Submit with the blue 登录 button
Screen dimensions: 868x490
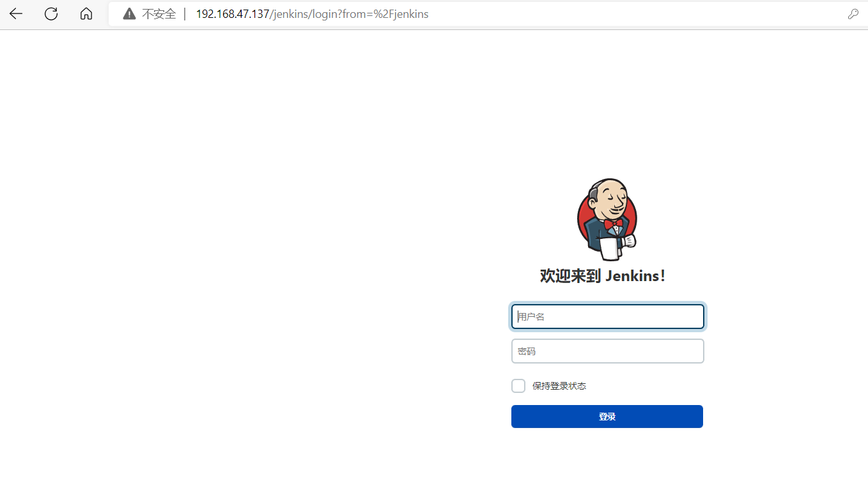point(607,417)
